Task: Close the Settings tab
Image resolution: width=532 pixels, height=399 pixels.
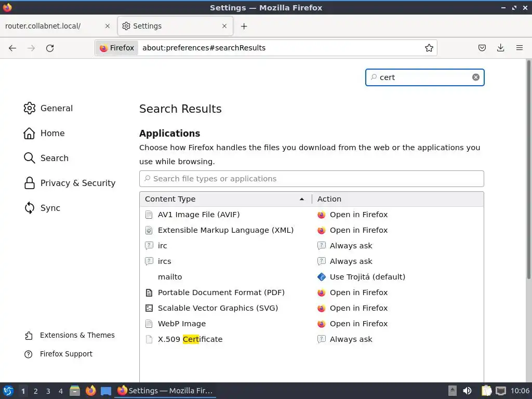Action: (x=224, y=26)
